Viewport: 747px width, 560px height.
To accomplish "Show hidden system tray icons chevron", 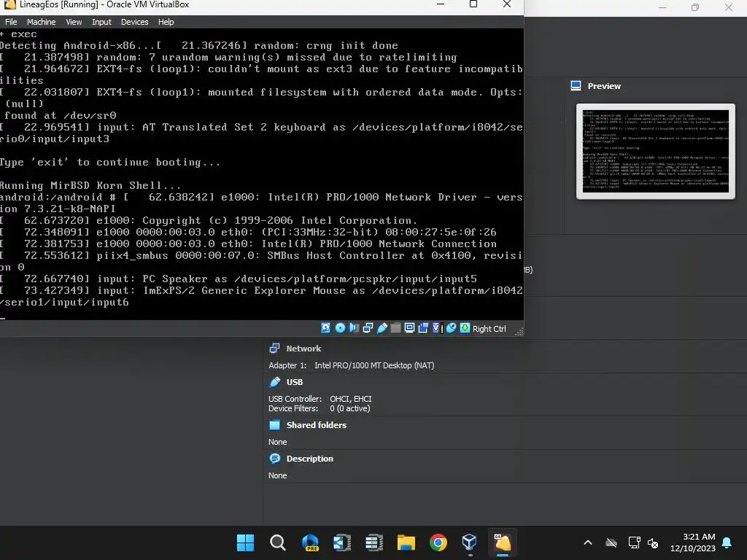I will pos(588,542).
